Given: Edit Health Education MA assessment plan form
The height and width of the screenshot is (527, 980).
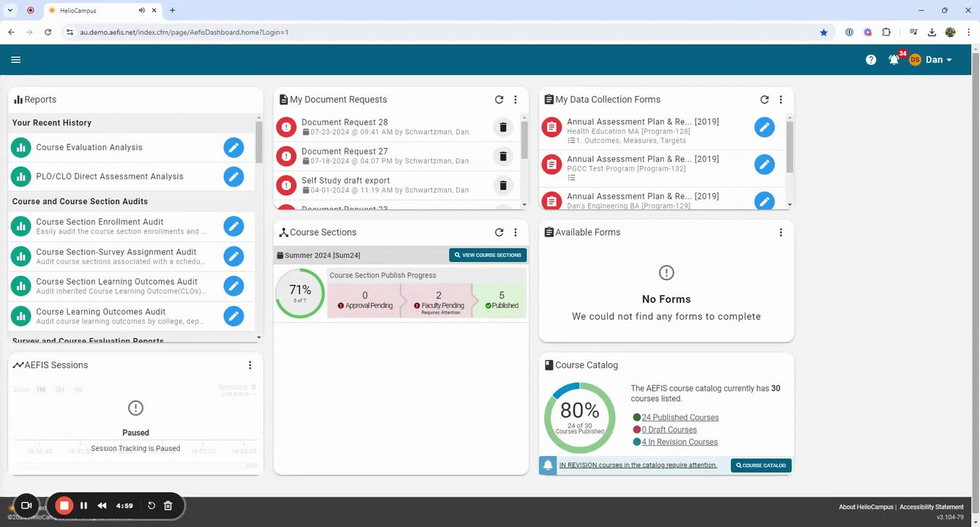Looking at the screenshot, I should point(764,127).
